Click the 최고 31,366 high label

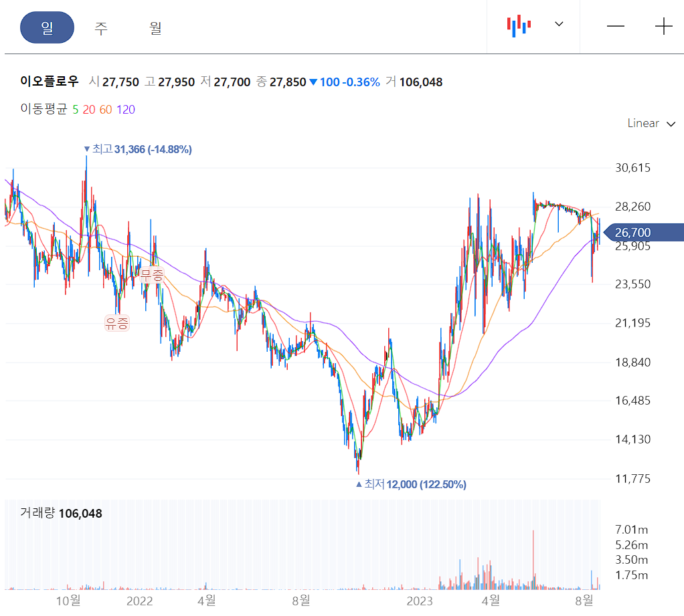(138, 150)
